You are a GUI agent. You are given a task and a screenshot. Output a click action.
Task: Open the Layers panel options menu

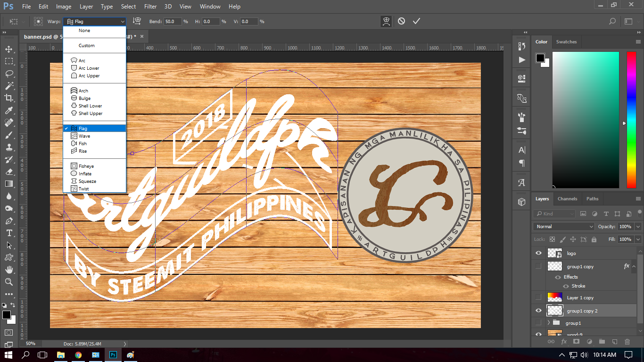point(638,199)
